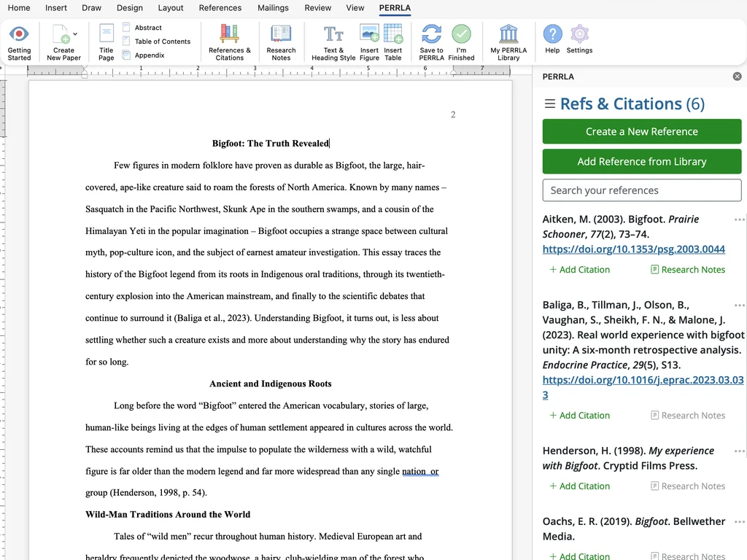Click the Henderson, H. (1998) reference text
The height and width of the screenshot is (560, 747).
628,458
